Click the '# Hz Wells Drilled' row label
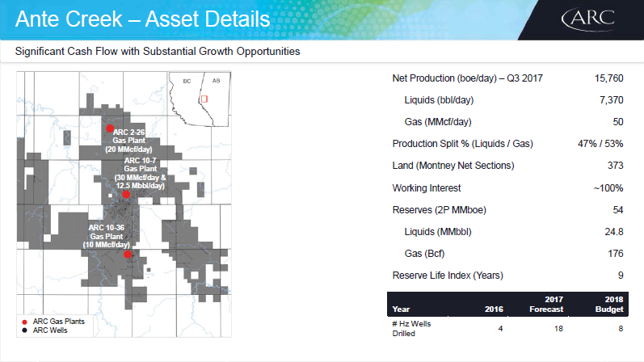The height and width of the screenshot is (362, 644). 411,329
